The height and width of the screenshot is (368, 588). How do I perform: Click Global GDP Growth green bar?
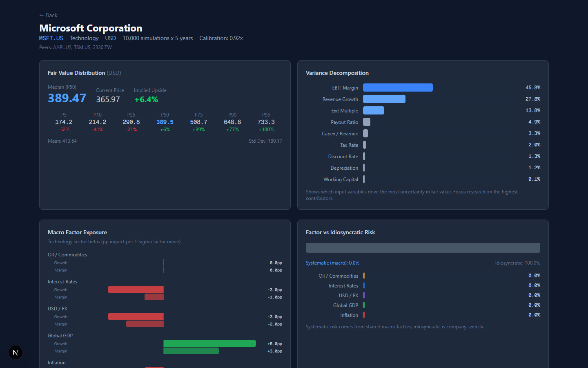click(x=210, y=343)
